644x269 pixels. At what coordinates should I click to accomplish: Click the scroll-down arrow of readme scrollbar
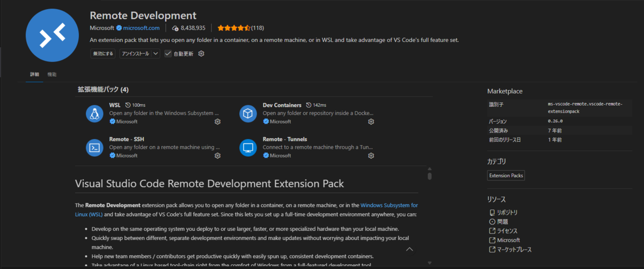click(x=429, y=263)
